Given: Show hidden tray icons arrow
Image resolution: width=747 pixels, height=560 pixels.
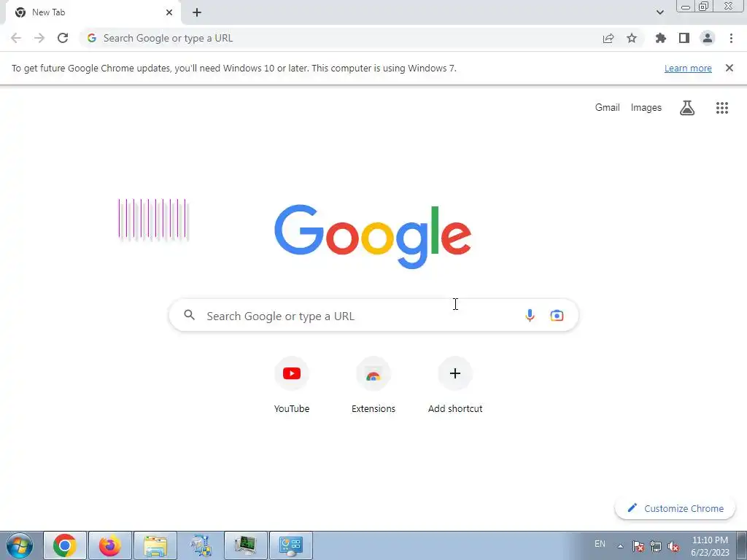Looking at the screenshot, I should pyautogui.click(x=620, y=546).
